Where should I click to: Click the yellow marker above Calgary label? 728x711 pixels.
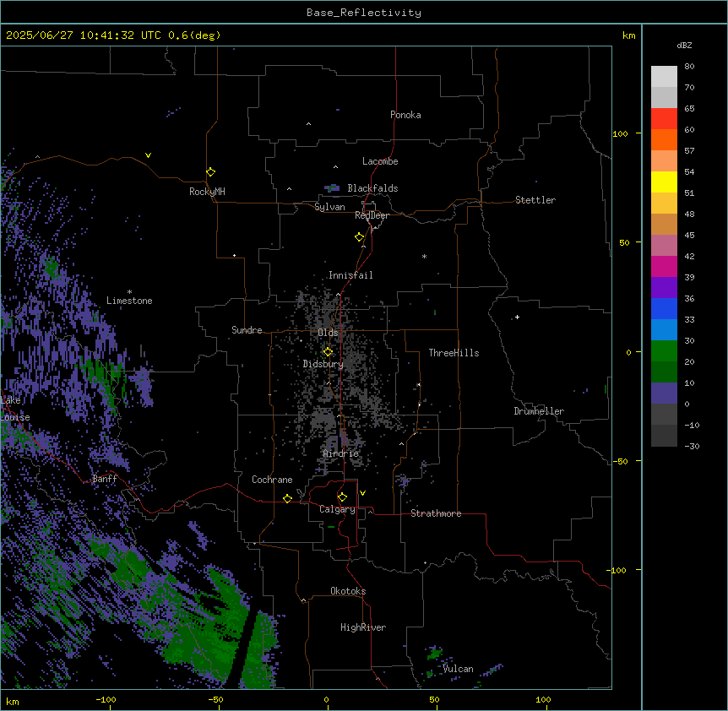(342, 497)
